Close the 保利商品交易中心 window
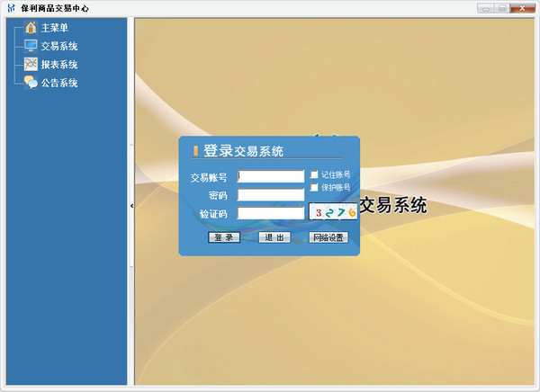Viewport: 540px width, 392px height. click(x=522, y=8)
